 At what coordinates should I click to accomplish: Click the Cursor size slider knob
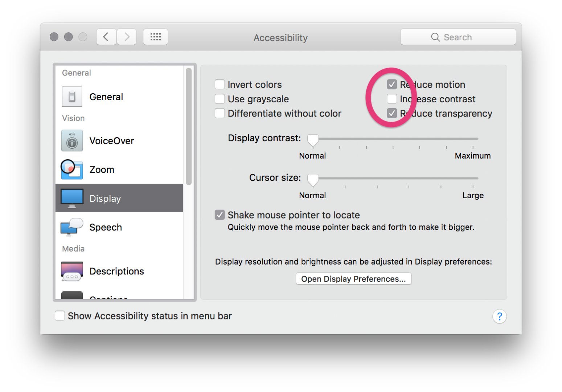click(x=313, y=179)
